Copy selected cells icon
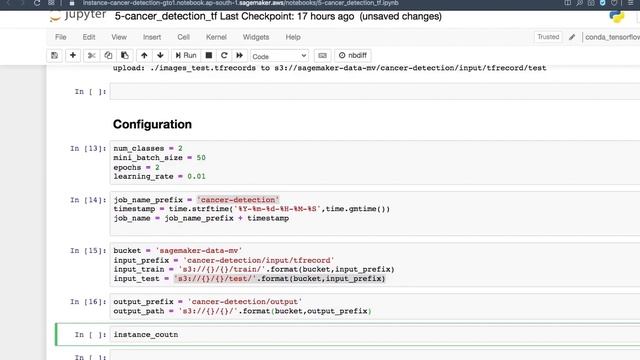This screenshot has height=360, width=640. 108,56
